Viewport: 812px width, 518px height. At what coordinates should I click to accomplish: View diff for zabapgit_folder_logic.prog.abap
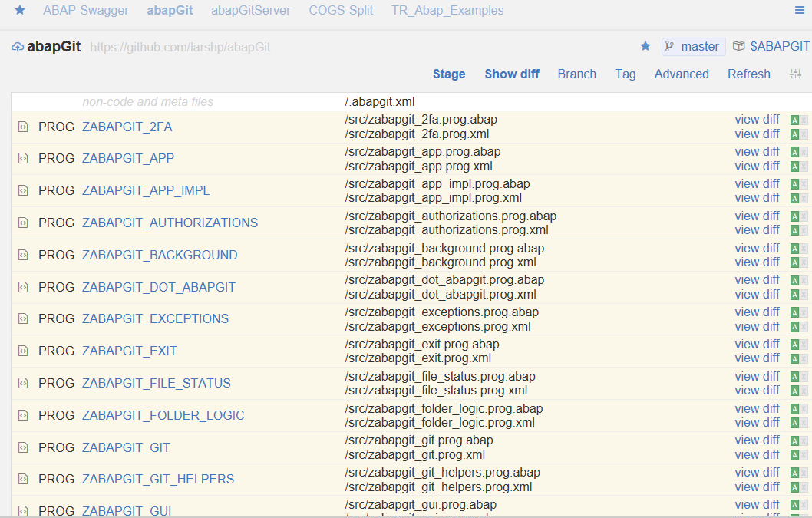757,409
